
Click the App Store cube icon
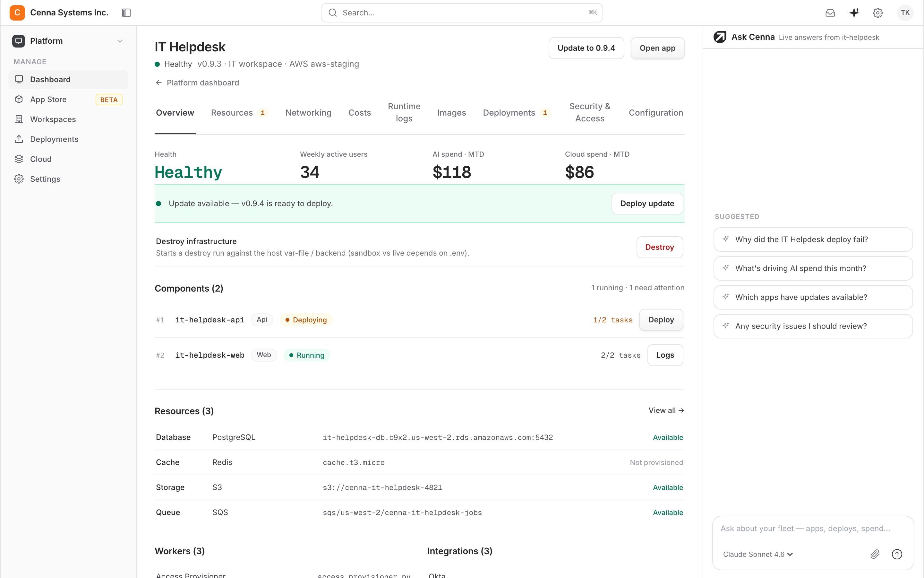19,100
